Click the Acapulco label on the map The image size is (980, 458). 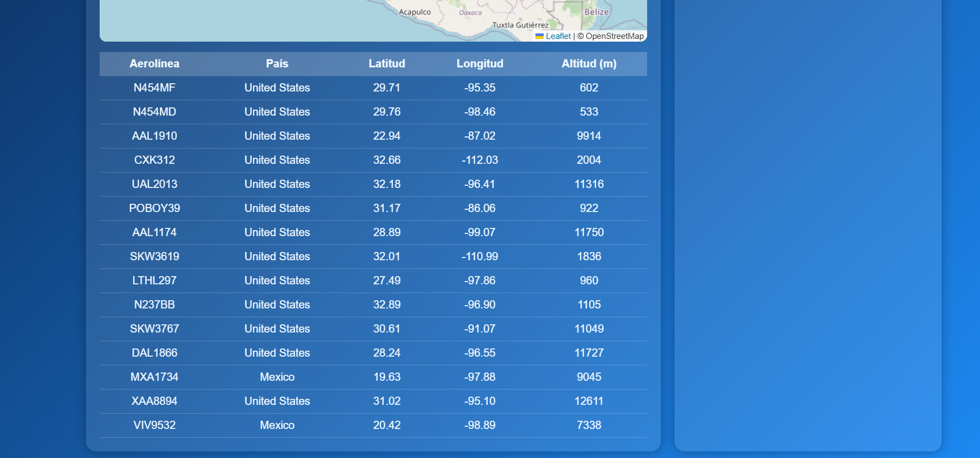[415, 12]
